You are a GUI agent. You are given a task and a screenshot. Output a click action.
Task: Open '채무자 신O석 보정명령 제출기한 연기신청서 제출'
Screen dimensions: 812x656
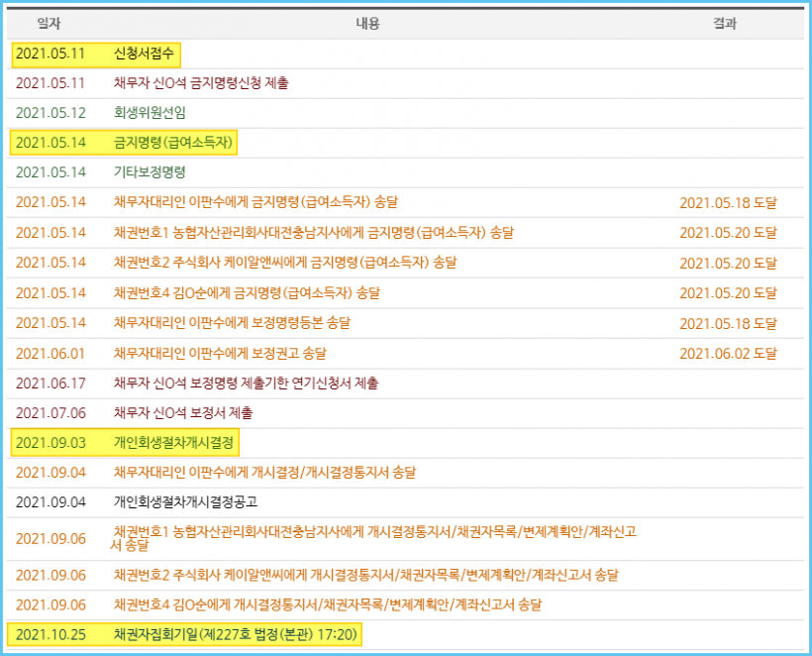point(246,383)
